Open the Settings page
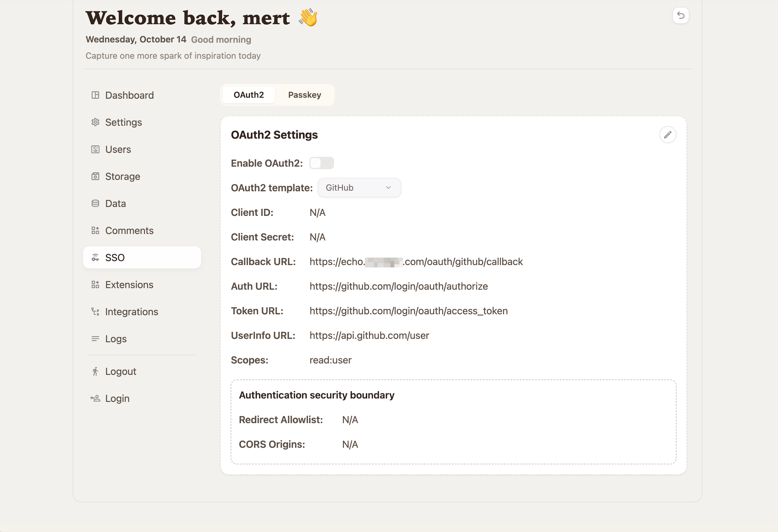Viewport: 778px width, 532px height. (142, 122)
